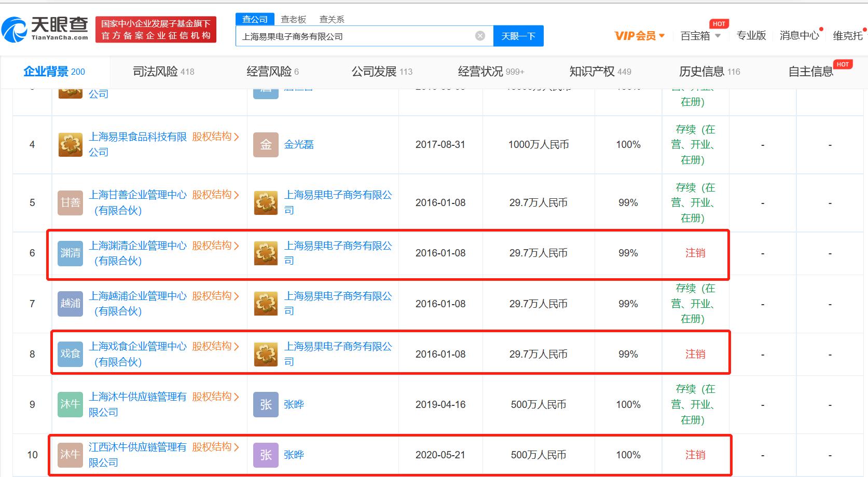This screenshot has height=477, width=868.
Task: Click the TianYanCha logo
Action: [45, 29]
